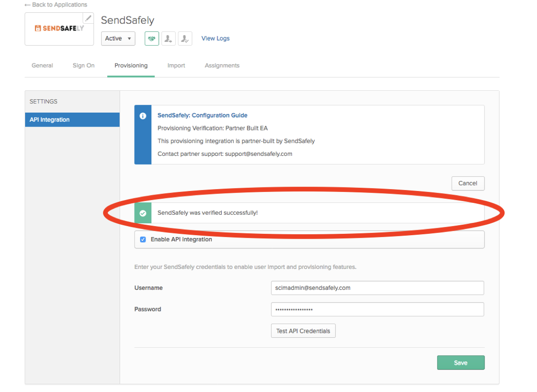Screen dimensions: 537x392
Task: Click inside the Username input field
Action: [377, 288]
